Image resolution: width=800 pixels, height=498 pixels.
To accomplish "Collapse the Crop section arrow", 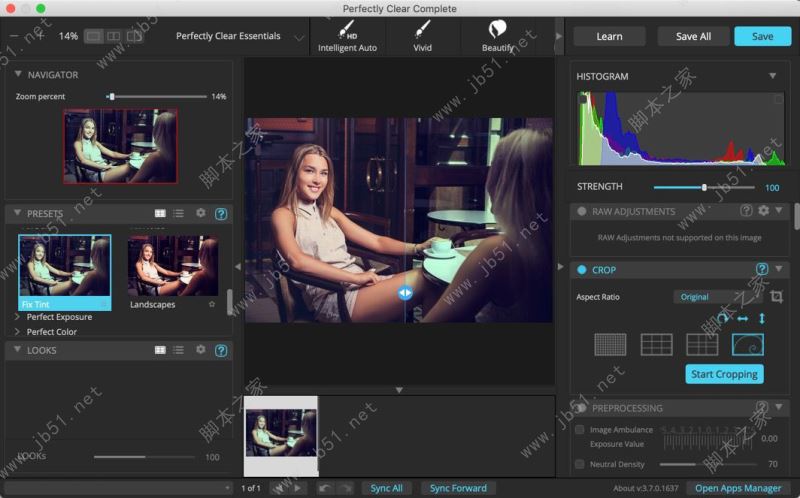I will 779,269.
